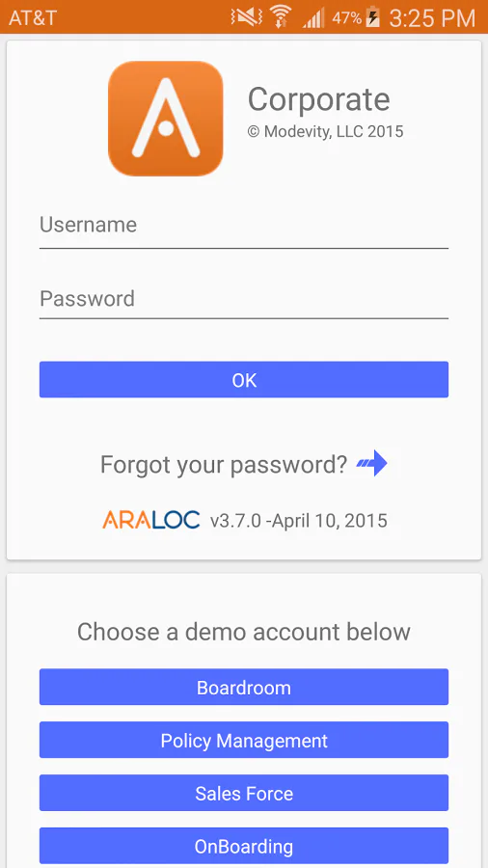488x868 pixels.
Task: Tap the muted vibrate status icon
Action: [247, 17]
